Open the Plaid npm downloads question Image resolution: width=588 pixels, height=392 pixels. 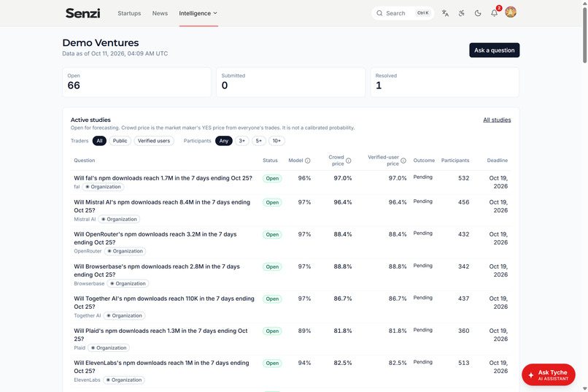pyautogui.click(x=160, y=334)
